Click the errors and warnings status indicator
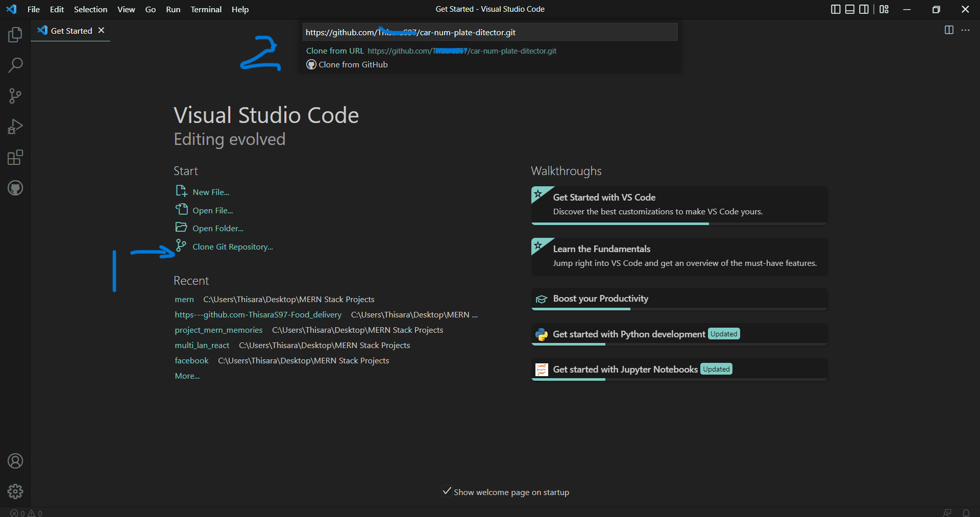980x517 pixels. tap(26, 513)
